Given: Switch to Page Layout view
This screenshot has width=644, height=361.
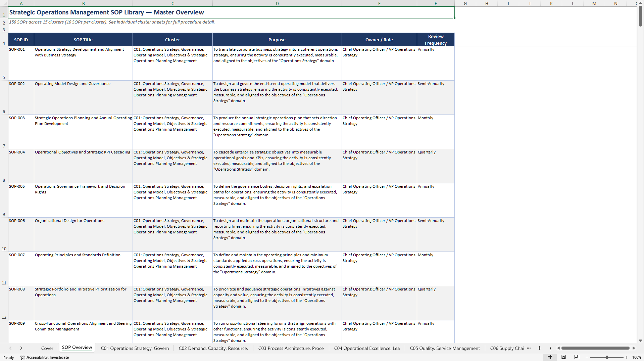Looking at the screenshot, I should click(563, 357).
